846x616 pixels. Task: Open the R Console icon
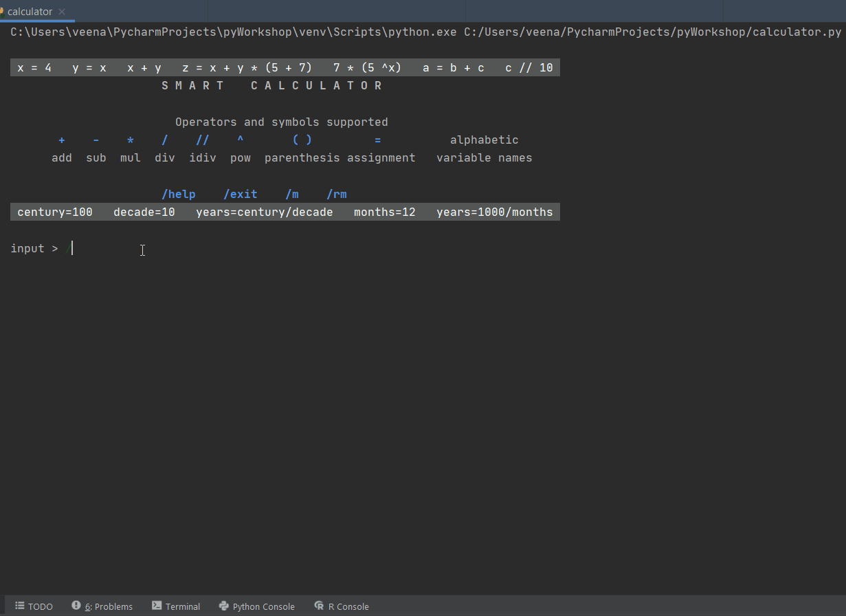click(319, 606)
